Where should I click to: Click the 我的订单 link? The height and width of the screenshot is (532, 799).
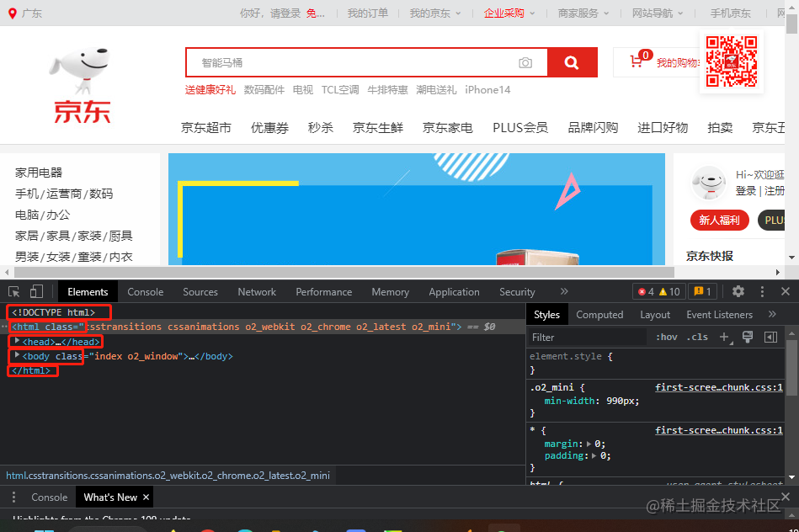pyautogui.click(x=368, y=13)
